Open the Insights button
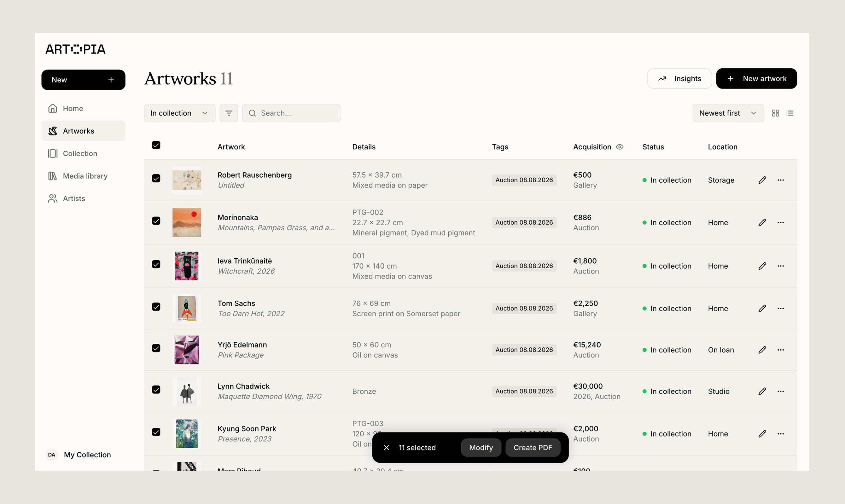Image resolution: width=845 pixels, height=504 pixels. 679,78
